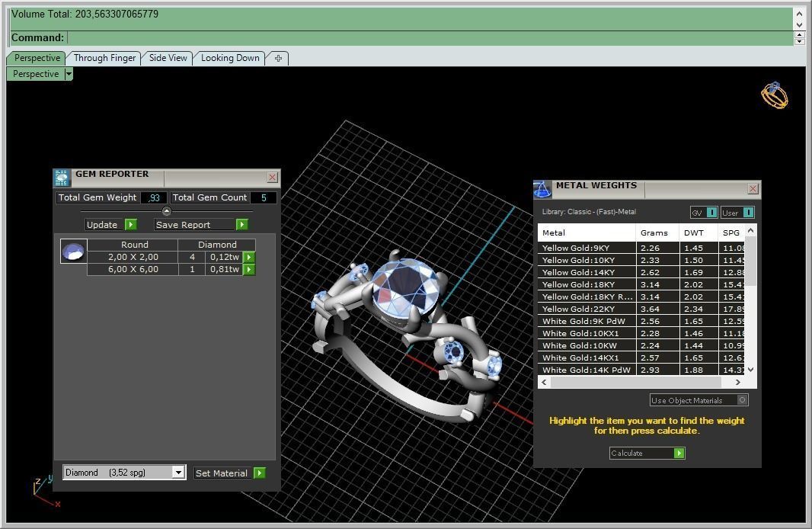Image resolution: width=812 pixels, height=529 pixels.
Task: Select the round gem shape thumbnail
Action: coord(73,252)
